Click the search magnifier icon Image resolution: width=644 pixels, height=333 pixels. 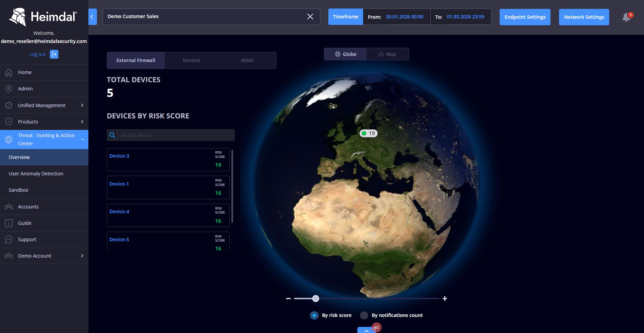pyautogui.click(x=112, y=135)
